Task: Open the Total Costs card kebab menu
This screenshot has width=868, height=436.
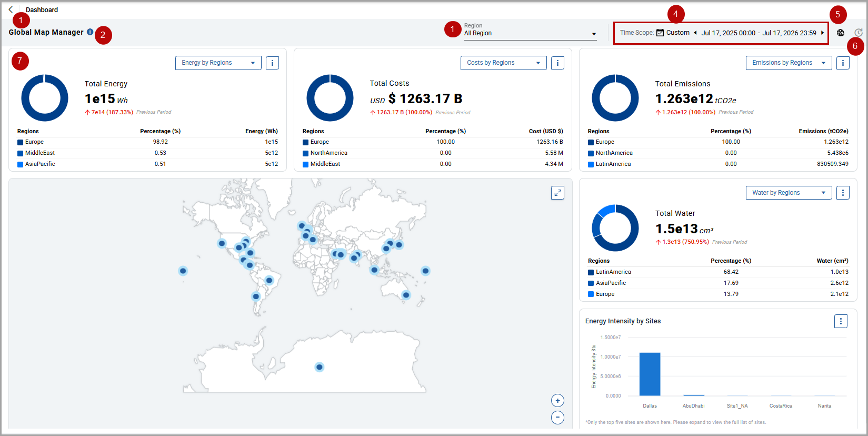Action: [557, 63]
